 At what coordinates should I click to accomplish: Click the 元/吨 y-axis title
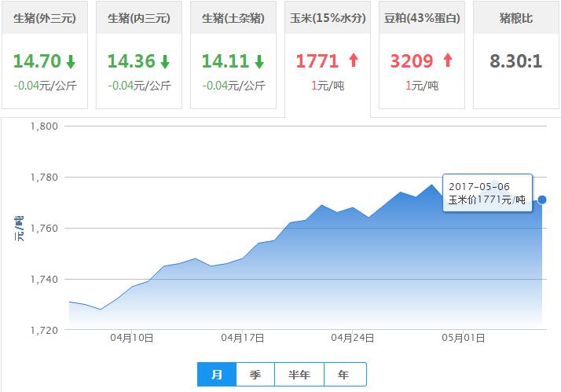pyautogui.click(x=20, y=228)
